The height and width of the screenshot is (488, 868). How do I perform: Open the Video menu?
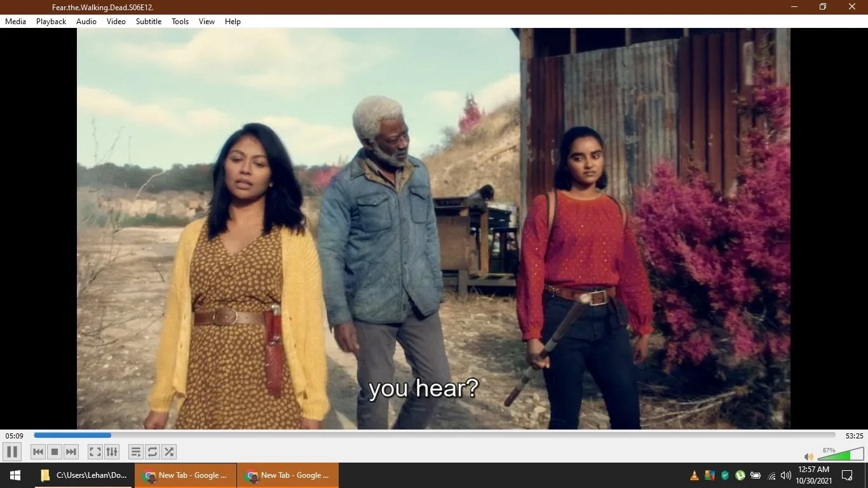(116, 22)
